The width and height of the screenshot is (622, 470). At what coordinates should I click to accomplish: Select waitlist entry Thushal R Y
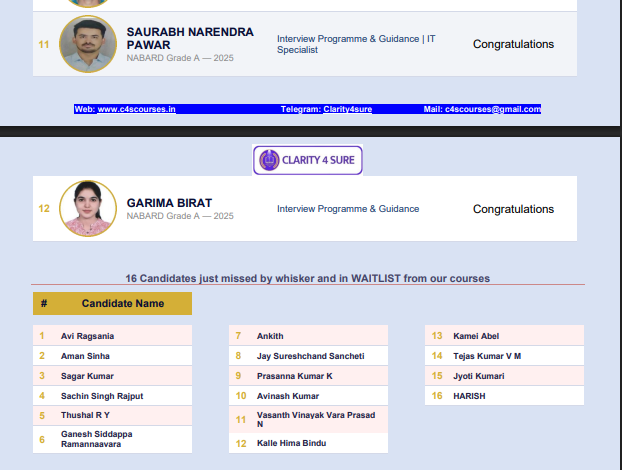pyautogui.click(x=112, y=415)
